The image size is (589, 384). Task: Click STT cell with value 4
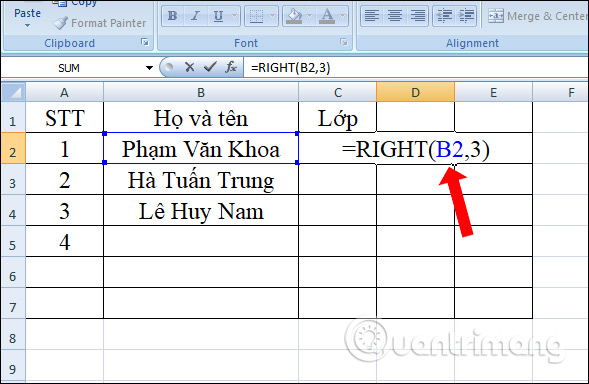(x=65, y=241)
